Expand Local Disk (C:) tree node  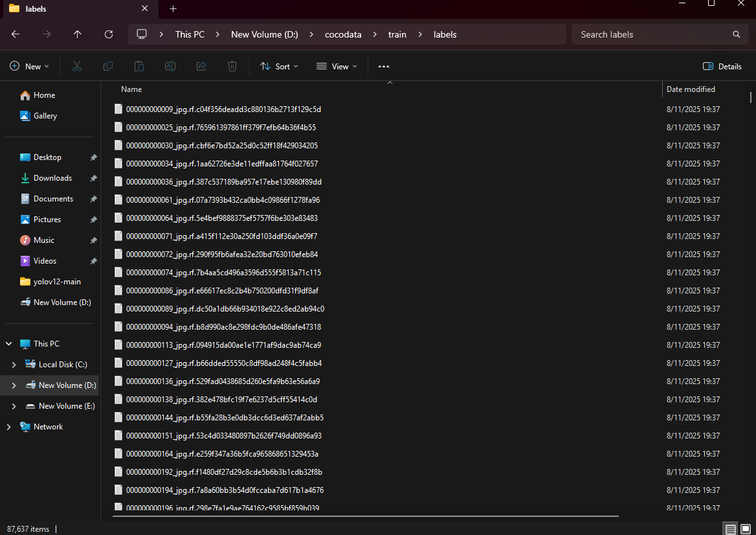click(x=14, y=365)
